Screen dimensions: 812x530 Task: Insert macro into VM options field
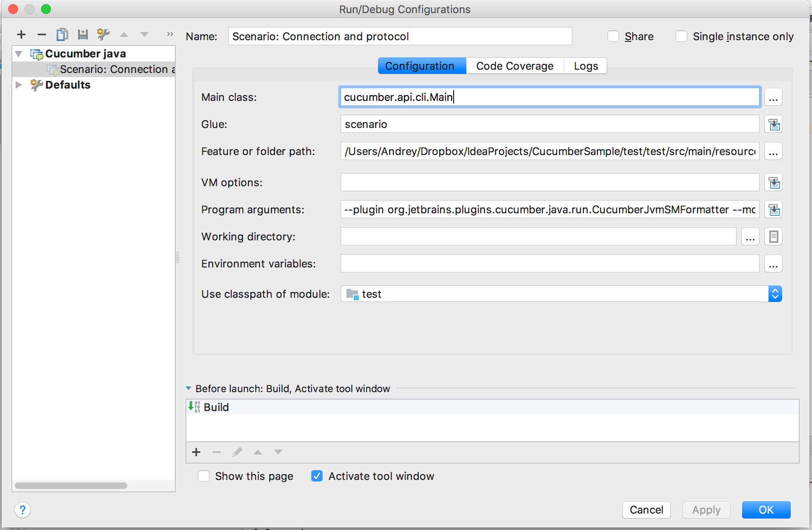(x=773, y=182)
